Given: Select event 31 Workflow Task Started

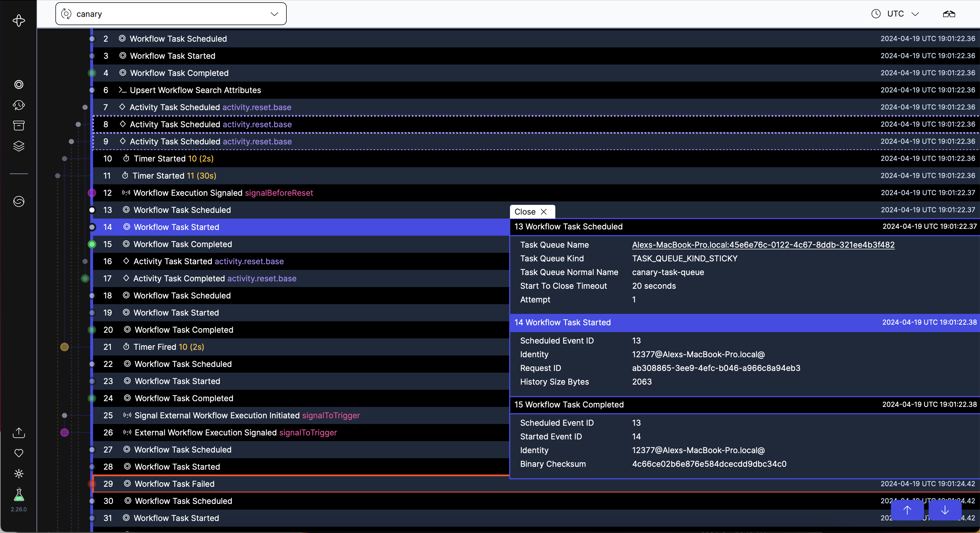Looking at the screenshot, I should tap(536, 518).
